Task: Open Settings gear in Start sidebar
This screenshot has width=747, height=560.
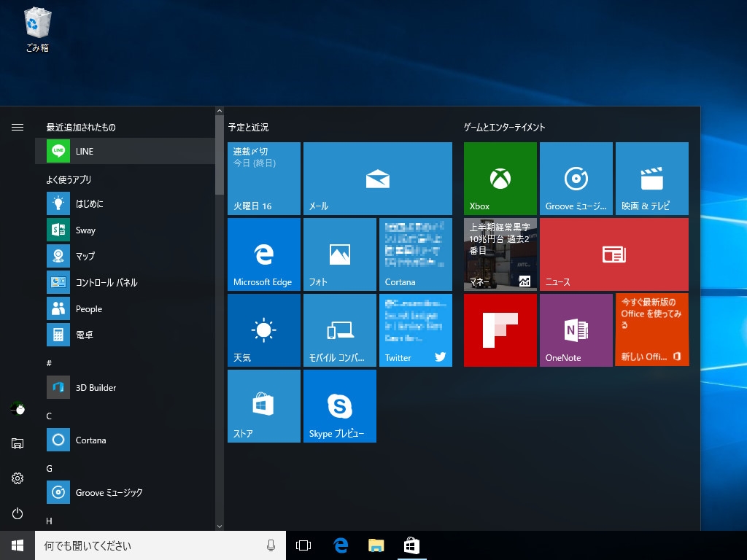Action: [x=18, y=478]
